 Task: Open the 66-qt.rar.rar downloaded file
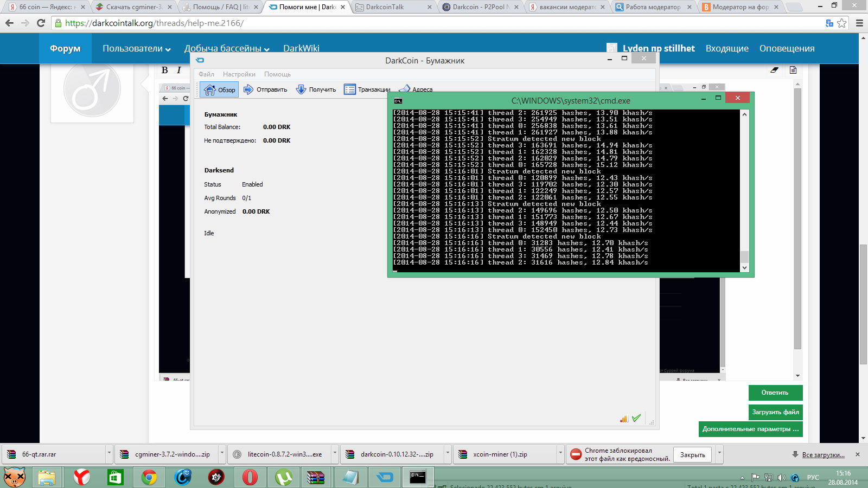click(x=54, y=454)
